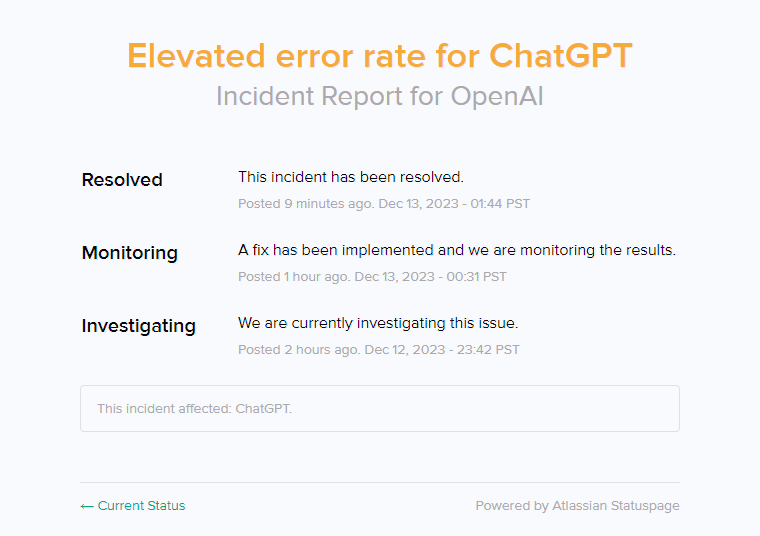
Task: Open the Powered by Atlassian Statuspage link
Action: click(577, 506)
